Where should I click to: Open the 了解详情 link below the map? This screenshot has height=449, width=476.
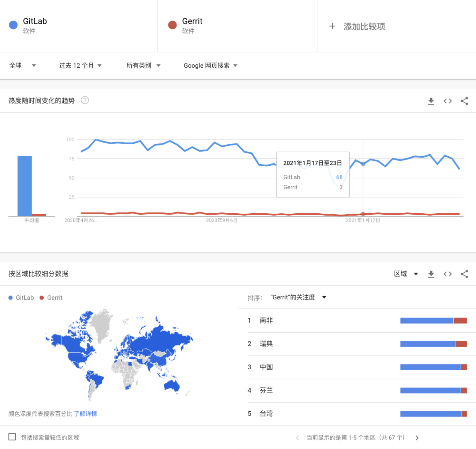(86, 414)
